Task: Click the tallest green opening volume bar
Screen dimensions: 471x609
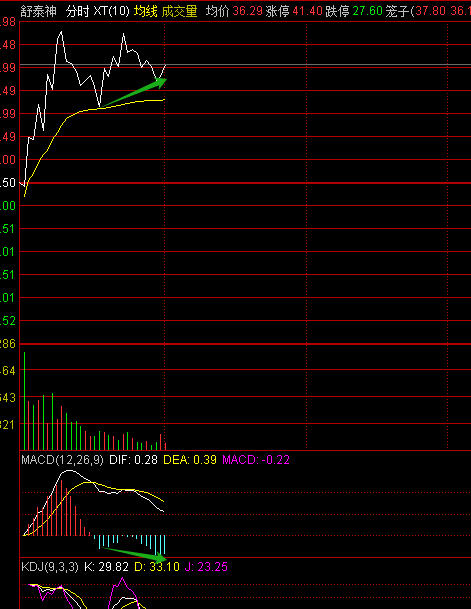Action: pos(24,401)
